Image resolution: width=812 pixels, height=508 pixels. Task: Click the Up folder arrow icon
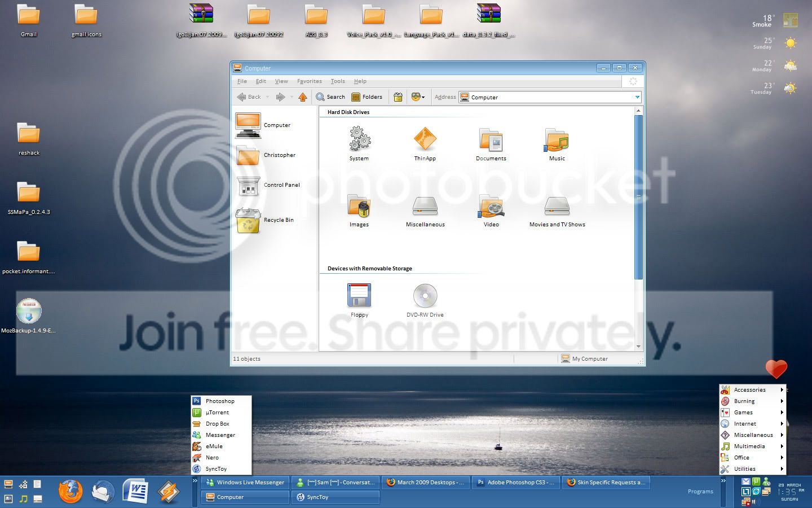(303, 97)
